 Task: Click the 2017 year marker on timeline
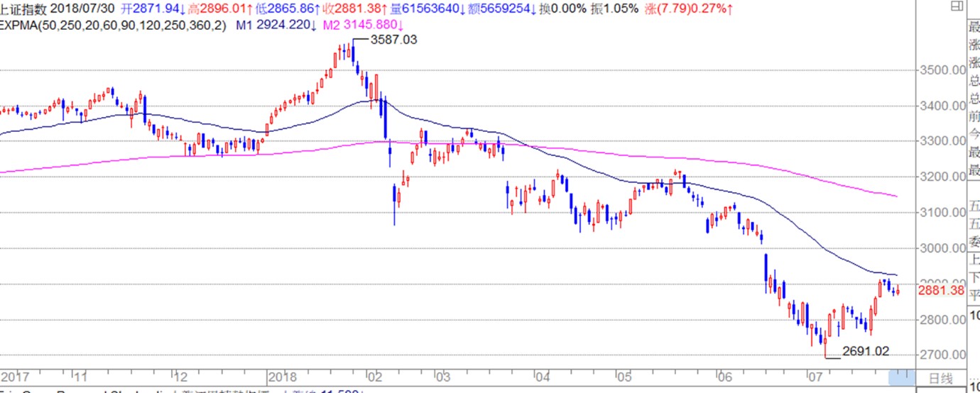(x=14, y=377)
